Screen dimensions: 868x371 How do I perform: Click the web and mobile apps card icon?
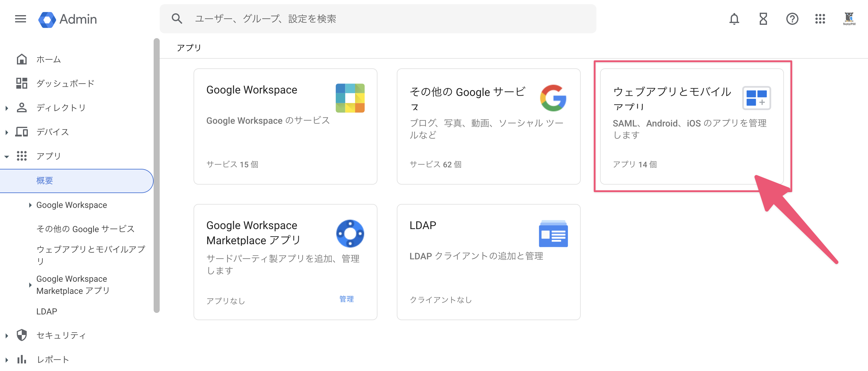coord(756,98)
